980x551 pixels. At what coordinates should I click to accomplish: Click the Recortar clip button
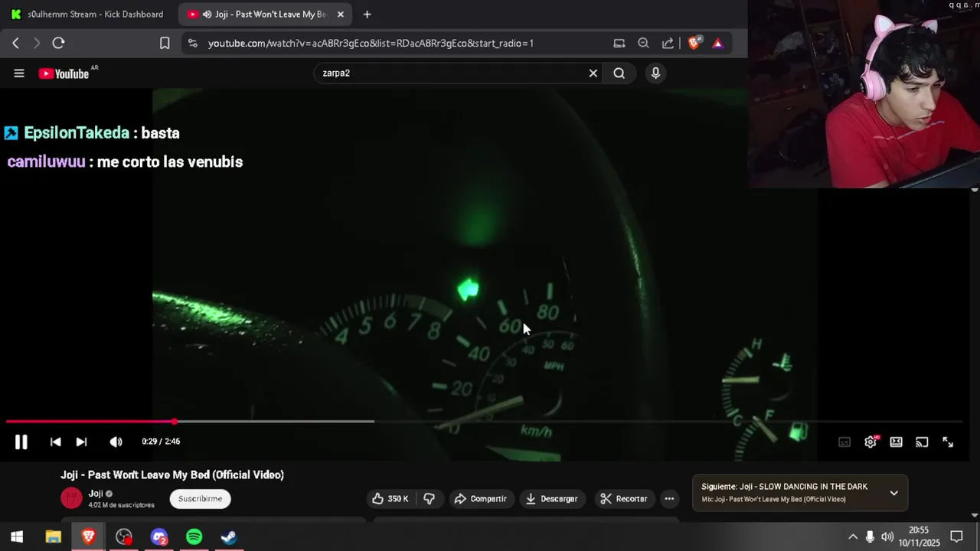tap(624, 499)
